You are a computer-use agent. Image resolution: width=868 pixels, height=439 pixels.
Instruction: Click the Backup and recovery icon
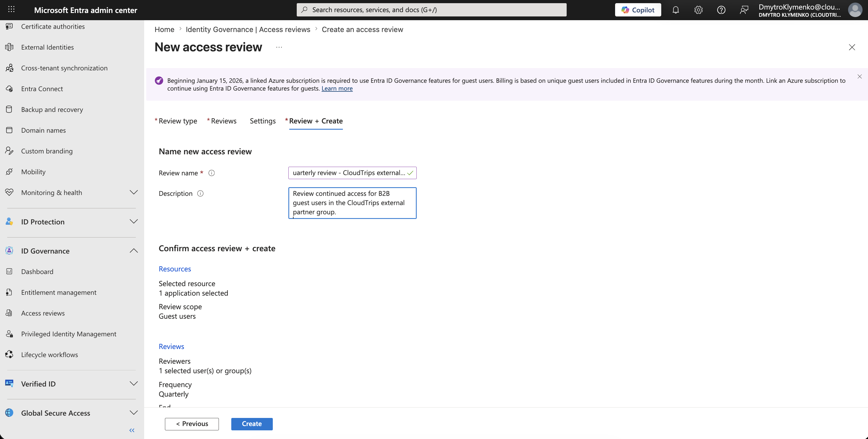point(10,109)
